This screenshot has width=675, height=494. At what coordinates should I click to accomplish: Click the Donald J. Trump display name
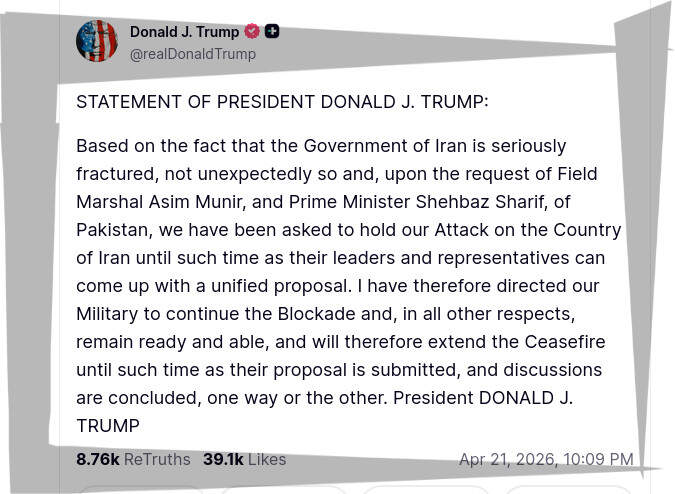click(x=184, y=32)
